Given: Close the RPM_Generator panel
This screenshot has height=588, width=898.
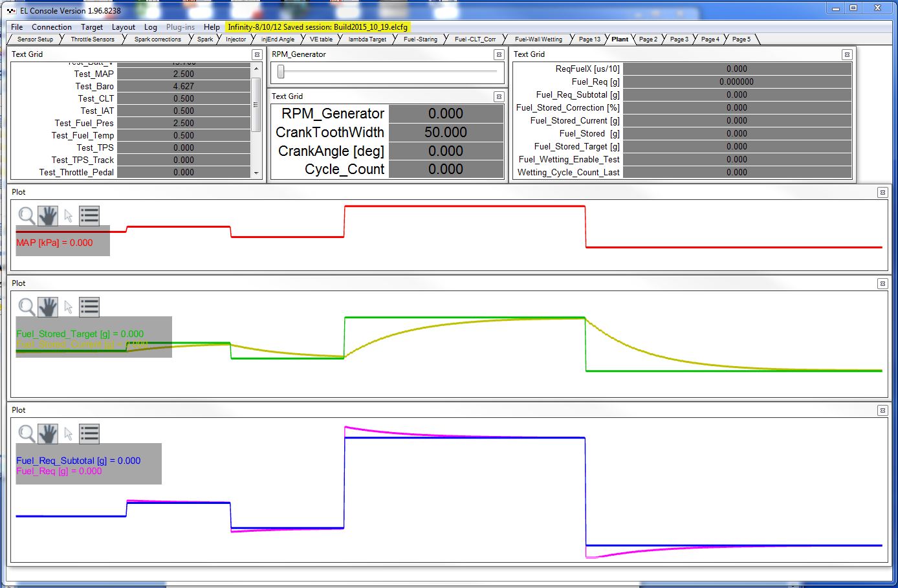Looking at the screenshot, I should tap(498, 55).
